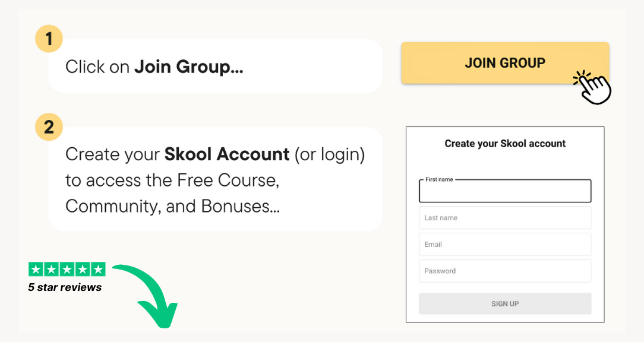
Task: Click the third green review star
Action: pos(67,270)
